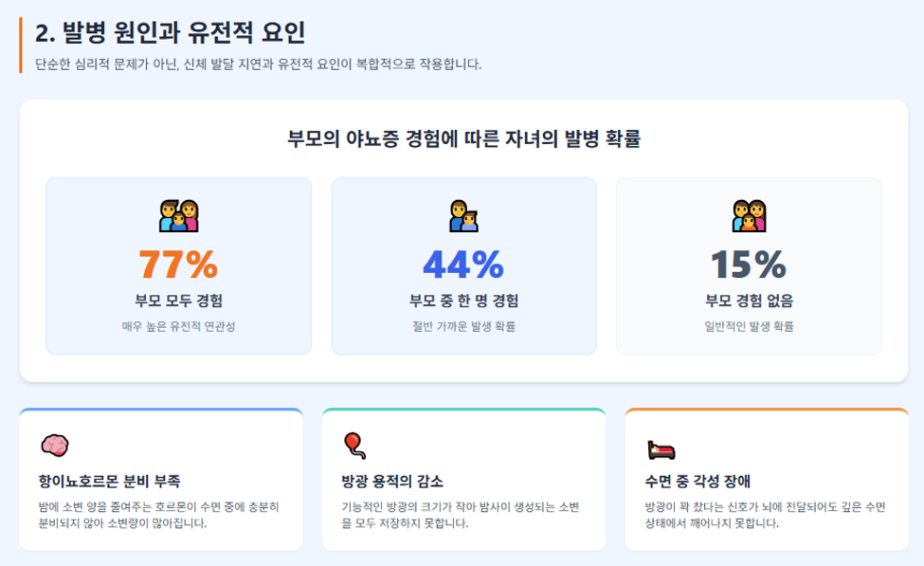Click the family icon above 15%
This screenshot has width=924, height=566.
click(749, 216)
